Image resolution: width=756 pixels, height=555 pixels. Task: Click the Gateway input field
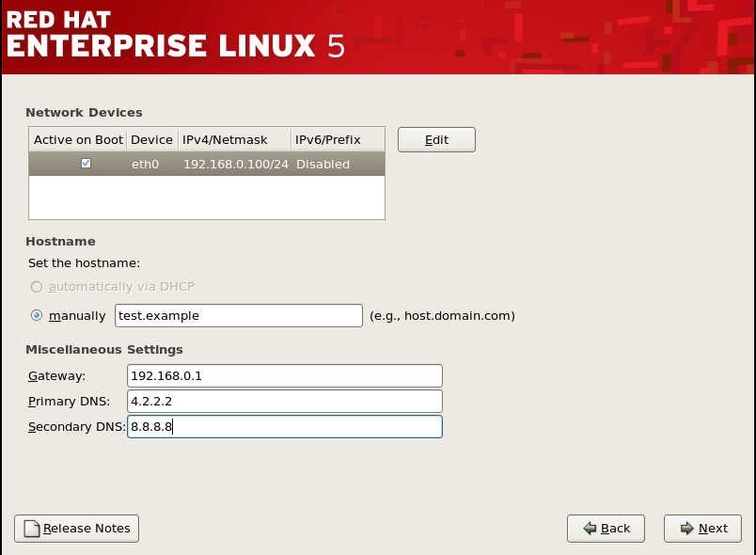[285, 375]
